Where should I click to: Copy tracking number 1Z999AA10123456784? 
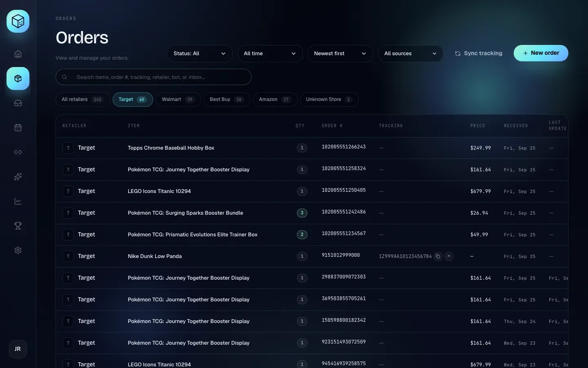(x=438, y=256)
